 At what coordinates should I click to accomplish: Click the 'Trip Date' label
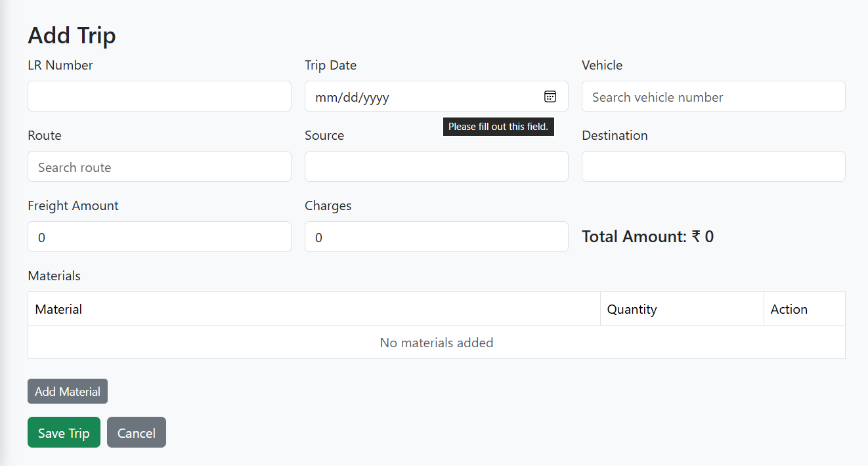tap(330, 65)
